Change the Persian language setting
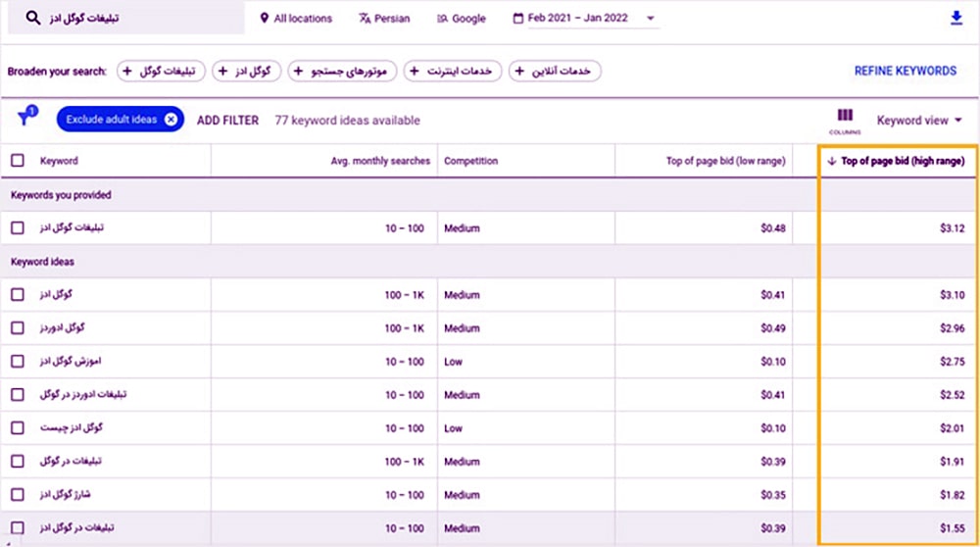980x547 pixels. pos(384,18)
